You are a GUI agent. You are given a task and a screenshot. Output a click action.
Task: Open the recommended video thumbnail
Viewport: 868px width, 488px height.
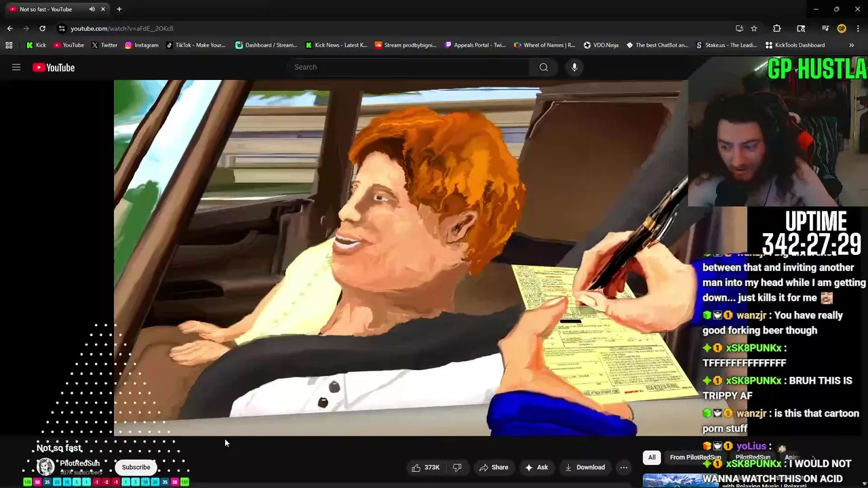679,480
